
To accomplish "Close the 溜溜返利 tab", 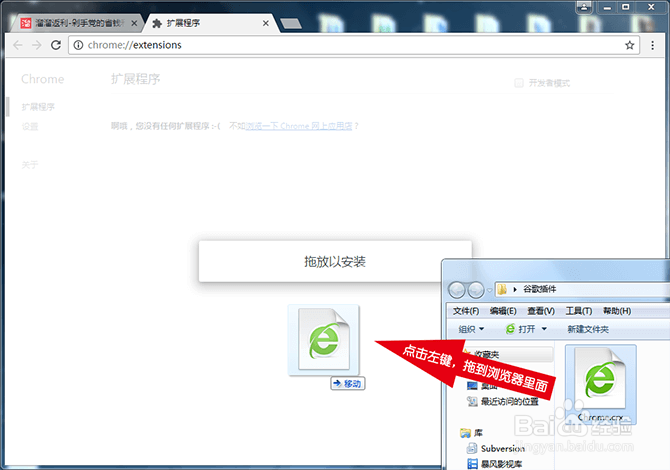I will (134, 24).
